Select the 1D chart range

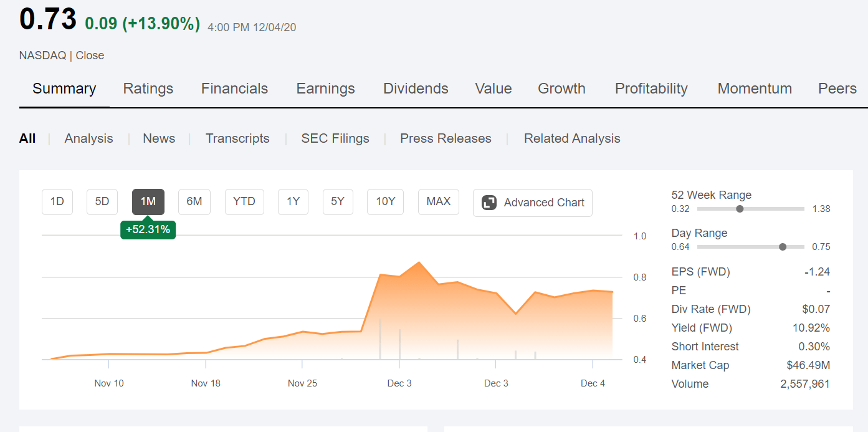click(x=57, y=202)
